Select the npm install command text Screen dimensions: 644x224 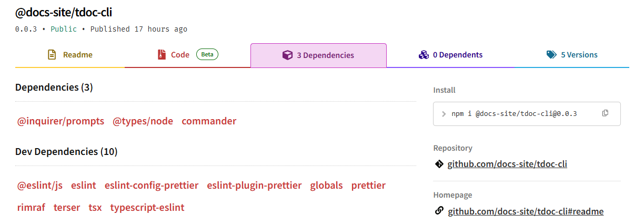pyautogui.click(x=514, y=114)
